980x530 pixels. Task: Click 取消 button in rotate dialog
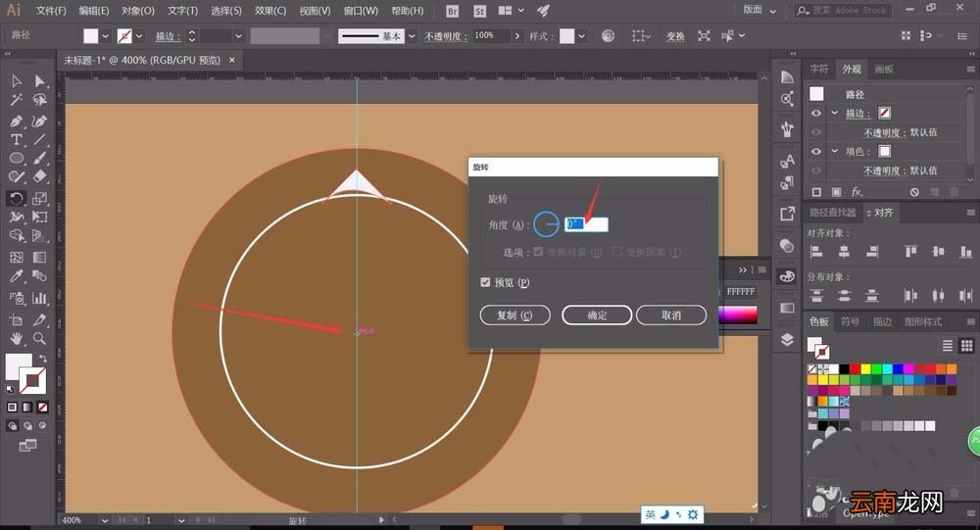click(671, 315)
